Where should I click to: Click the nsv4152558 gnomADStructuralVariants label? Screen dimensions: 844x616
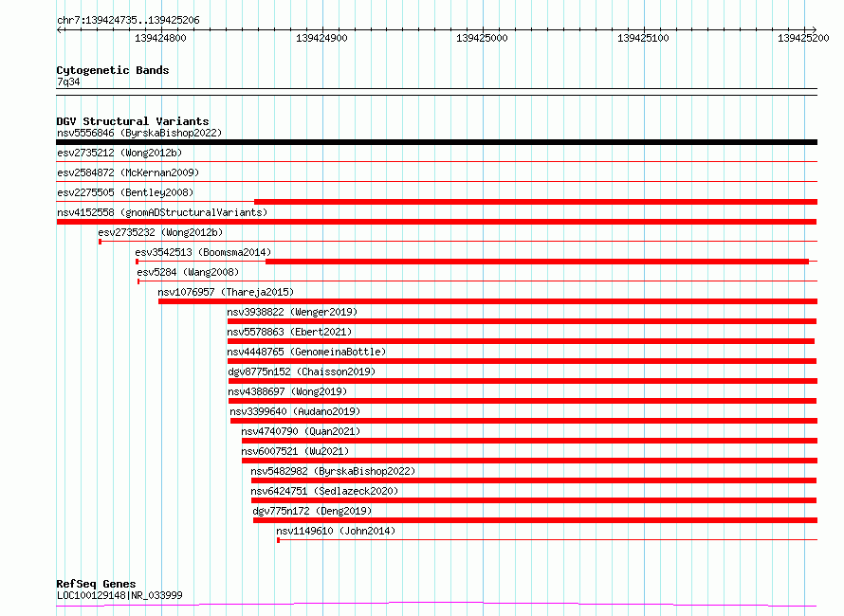tap(162, 212)
